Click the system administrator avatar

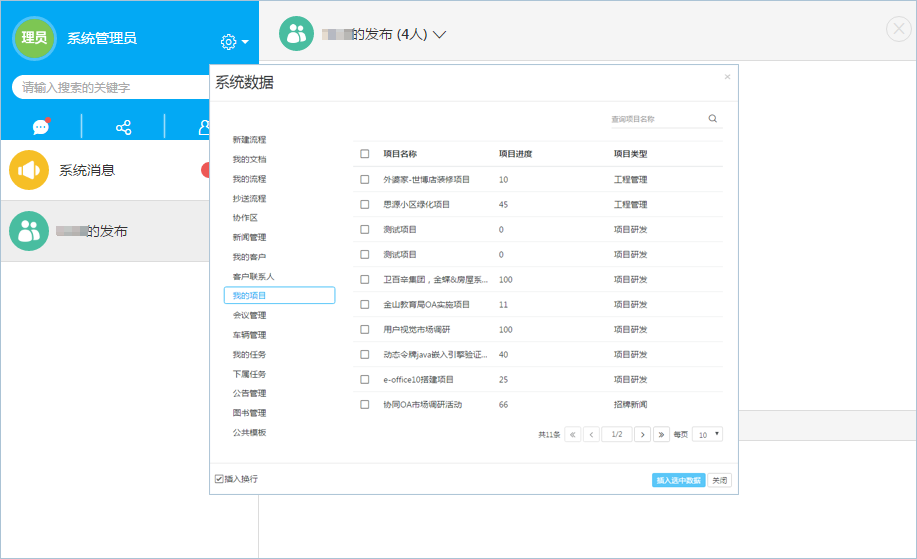coord(34,38)
